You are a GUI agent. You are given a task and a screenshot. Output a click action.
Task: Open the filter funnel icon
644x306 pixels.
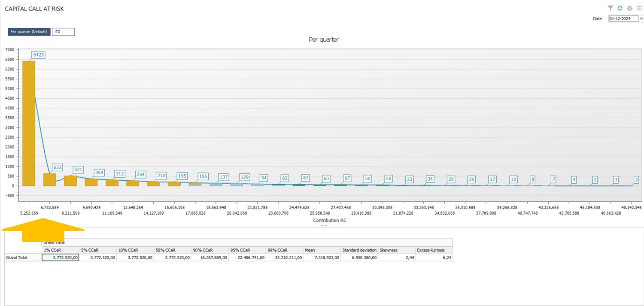pos(610,8)
